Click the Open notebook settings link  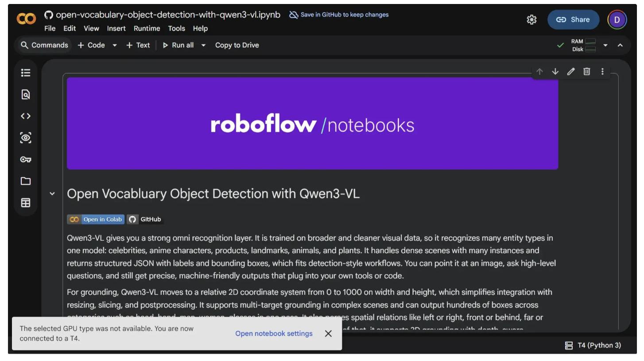click(274, 334)
